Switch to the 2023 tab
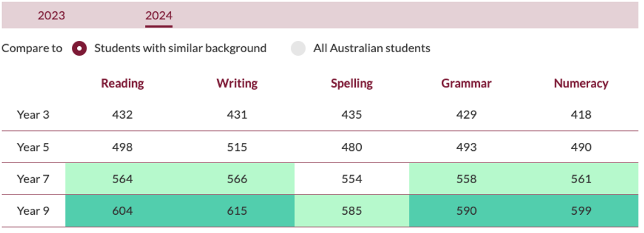Viewport: 644px width, 233px height. pyautogui.click(x=51, y=16)
